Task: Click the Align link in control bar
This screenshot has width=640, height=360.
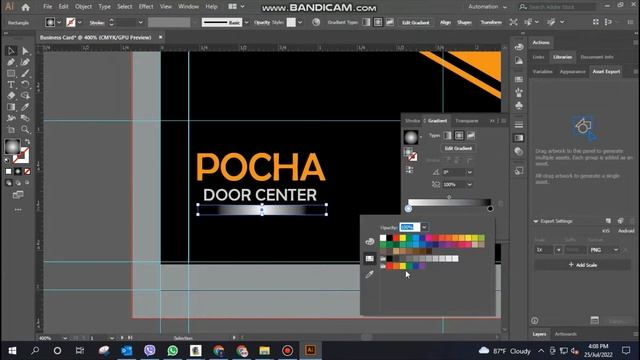Action: point(445,22)
